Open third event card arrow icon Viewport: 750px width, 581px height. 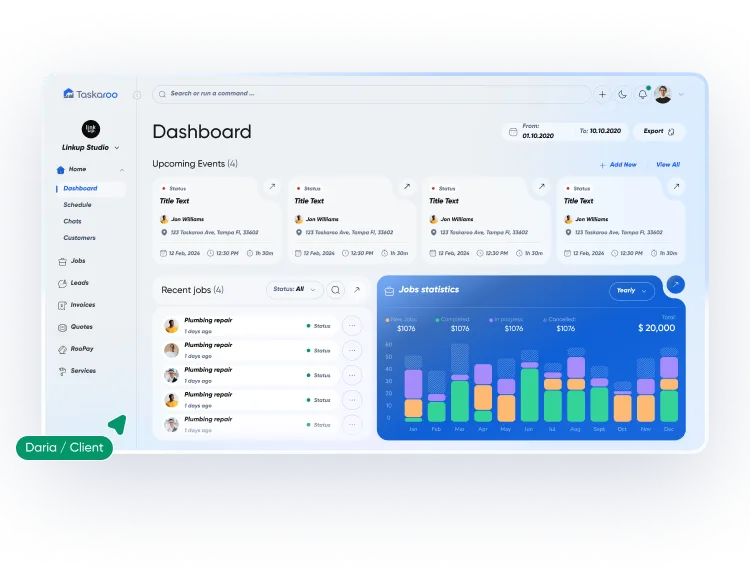[x=541, y=186]
